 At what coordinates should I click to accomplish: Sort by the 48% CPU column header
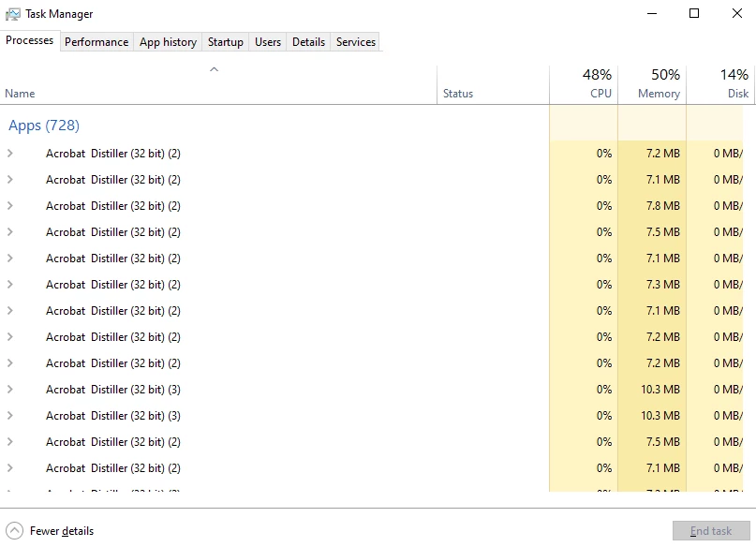(x=584, y=84)
